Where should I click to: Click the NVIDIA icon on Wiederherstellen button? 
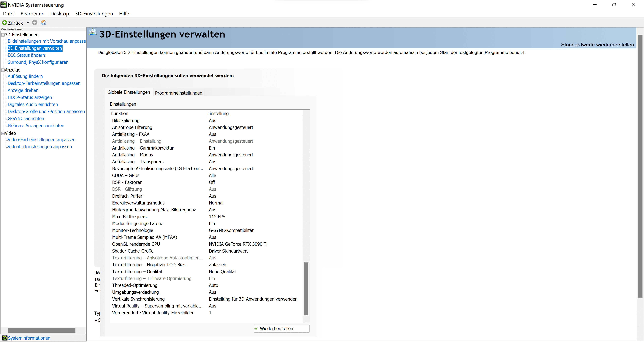pos(256,329)
